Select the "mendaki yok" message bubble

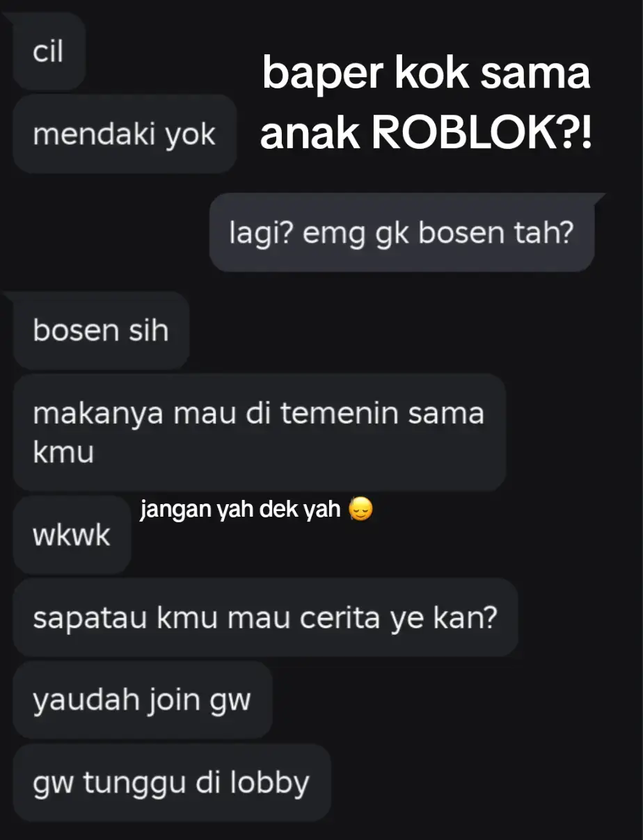[125, 134]
